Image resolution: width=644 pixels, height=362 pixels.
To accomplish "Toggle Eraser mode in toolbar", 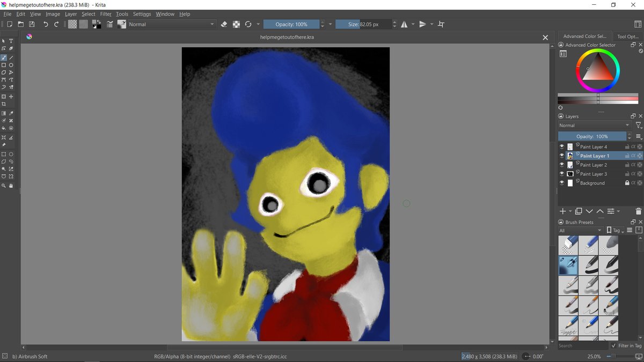I will tap(224, 24).
